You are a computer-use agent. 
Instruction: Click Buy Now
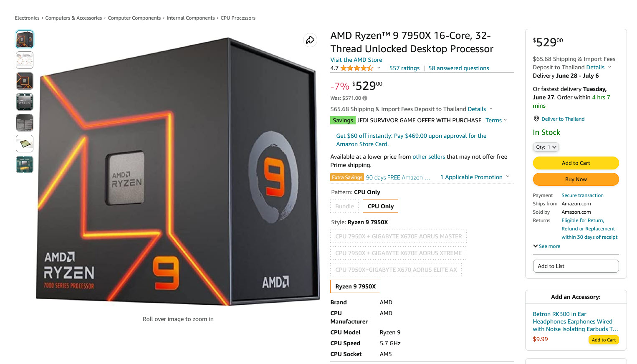tap(576, 179)
